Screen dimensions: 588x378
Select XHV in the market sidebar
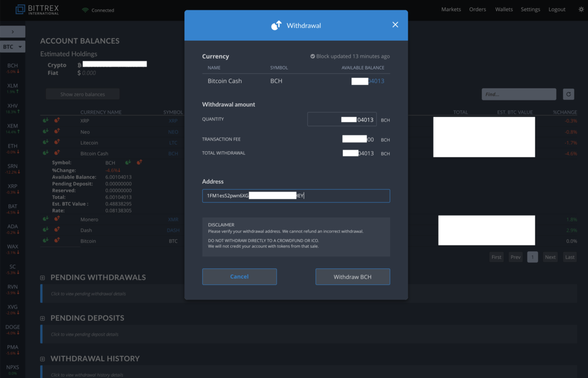[13, 108]
